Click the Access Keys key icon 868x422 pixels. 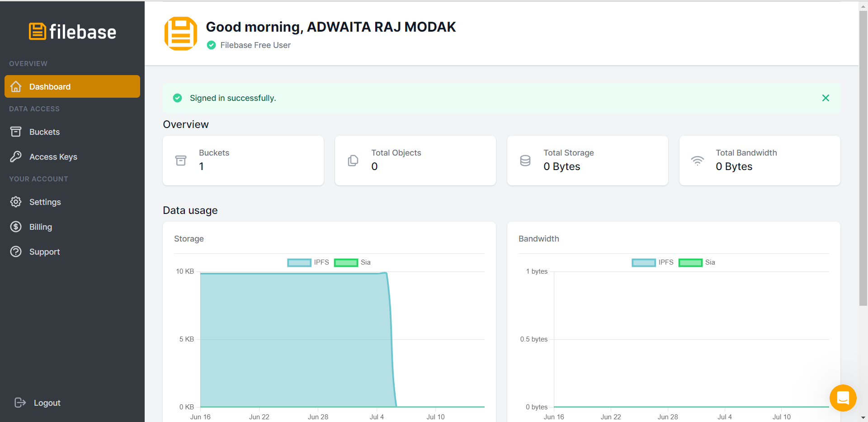16,156
